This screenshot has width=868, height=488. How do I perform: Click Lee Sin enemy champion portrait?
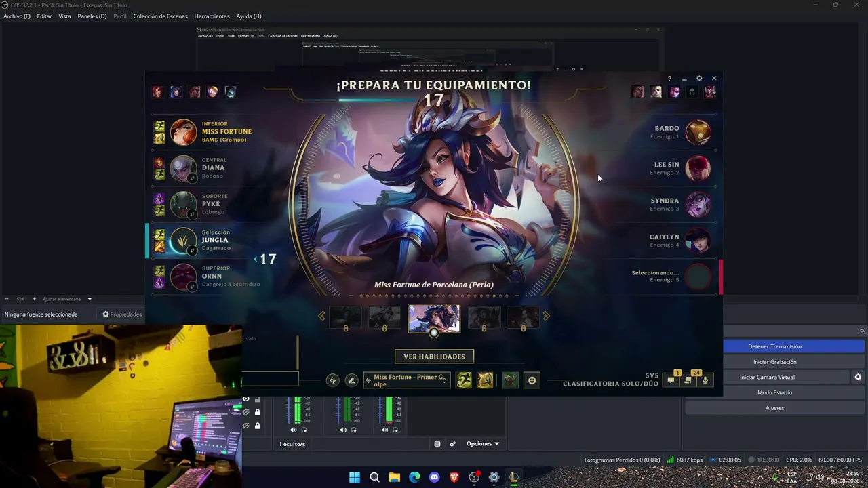pyautogui.click(x=698, y=168)
